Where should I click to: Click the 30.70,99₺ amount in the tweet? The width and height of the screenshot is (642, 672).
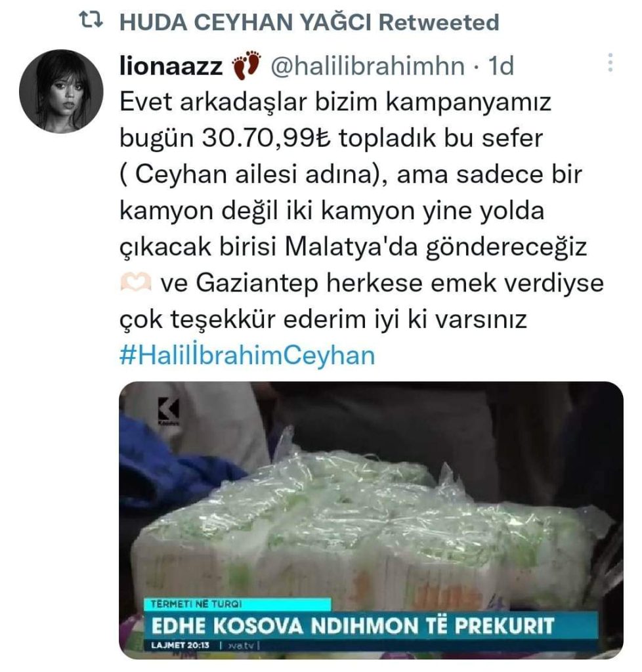pos(266,138)
